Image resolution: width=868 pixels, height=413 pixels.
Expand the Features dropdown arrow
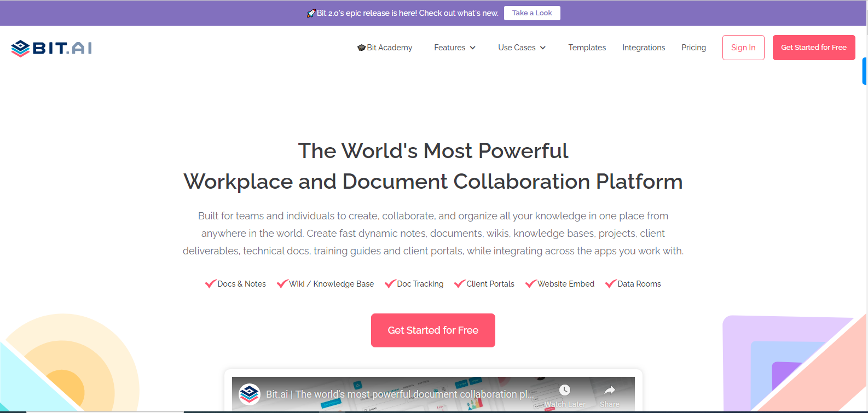click(473, 48)
